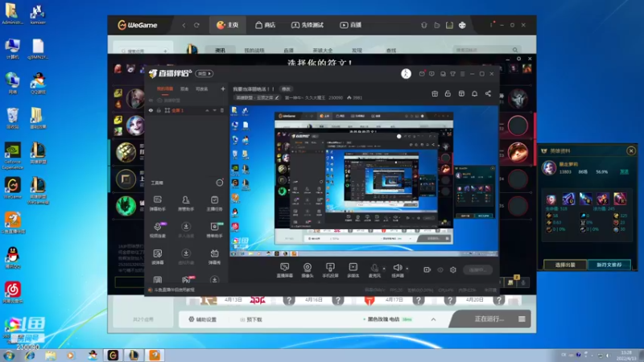
Task: Open the recycle bin on the desktop
Action: [13, 118]
